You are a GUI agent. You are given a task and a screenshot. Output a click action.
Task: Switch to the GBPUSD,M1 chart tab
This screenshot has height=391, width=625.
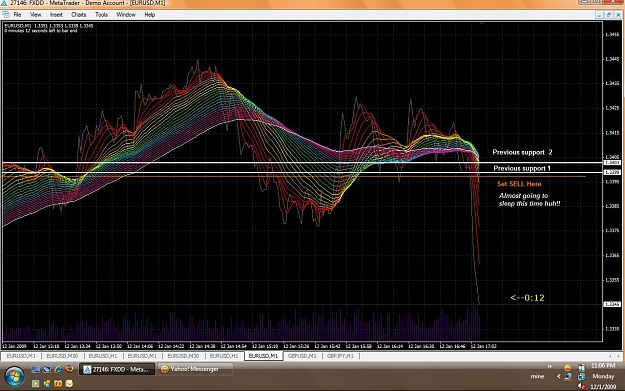pyautogui.click(x=302, y=356)
